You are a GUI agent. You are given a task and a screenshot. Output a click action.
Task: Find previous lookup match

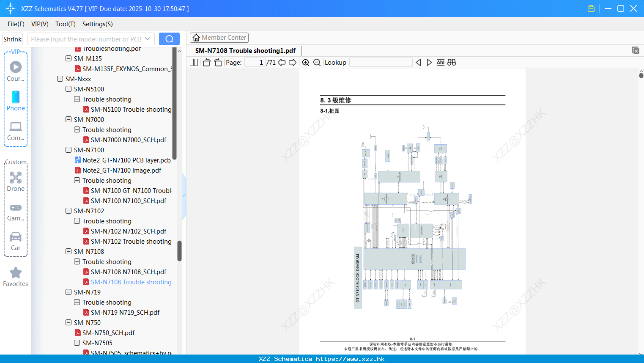pos(418,63)
